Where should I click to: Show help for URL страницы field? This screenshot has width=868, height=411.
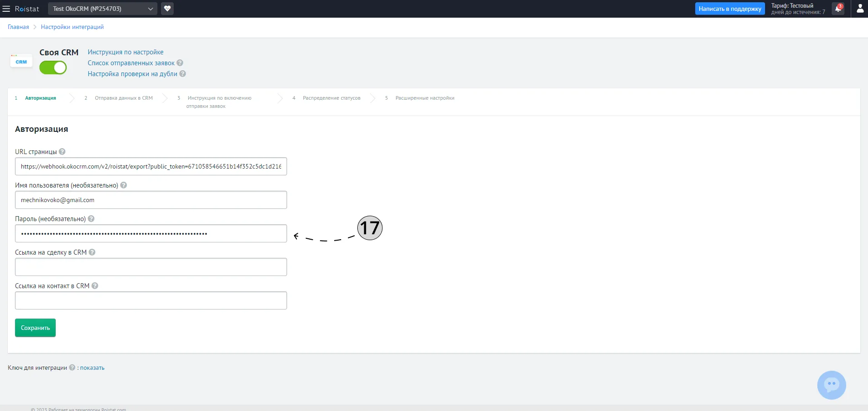(x=62, y=152)
